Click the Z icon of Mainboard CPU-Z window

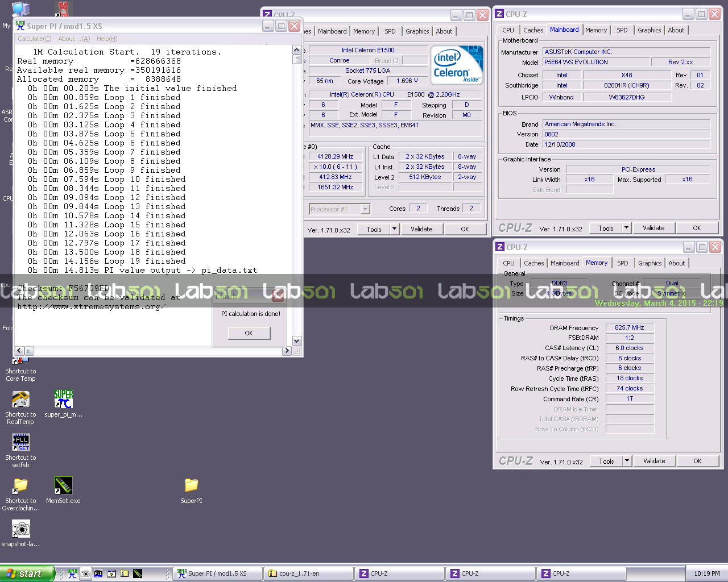tap(499, 14)
